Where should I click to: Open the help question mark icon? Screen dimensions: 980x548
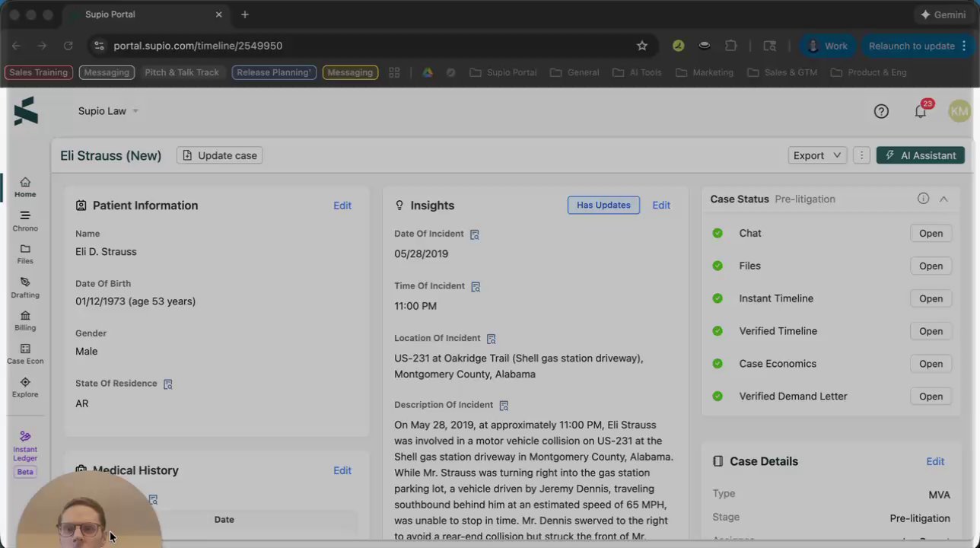click(x=881, y=112)
